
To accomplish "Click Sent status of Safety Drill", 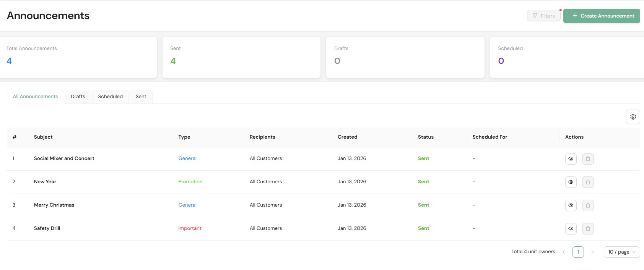I will [x=424, y=228].
